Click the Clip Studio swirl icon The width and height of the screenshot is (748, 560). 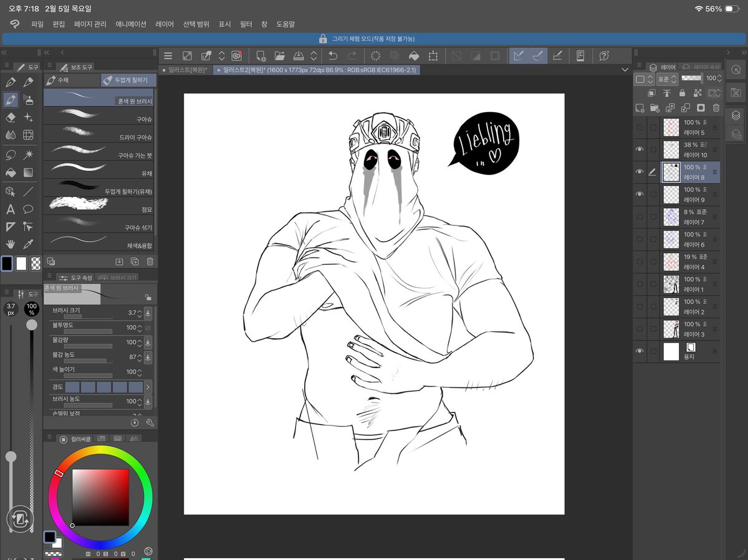236,55
